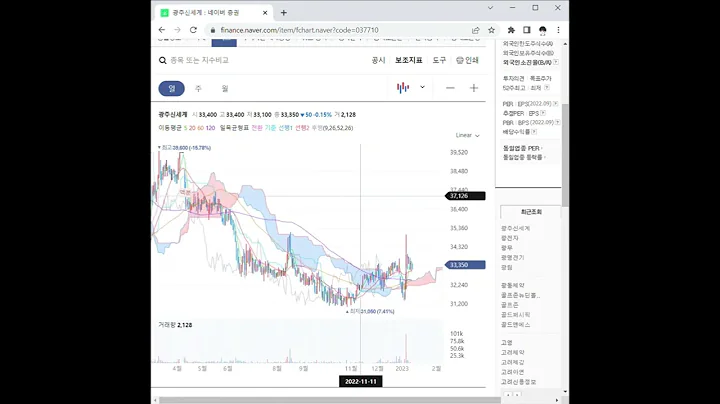Click the 전환 Ichimoku legend item

click(x=257, y=128)
